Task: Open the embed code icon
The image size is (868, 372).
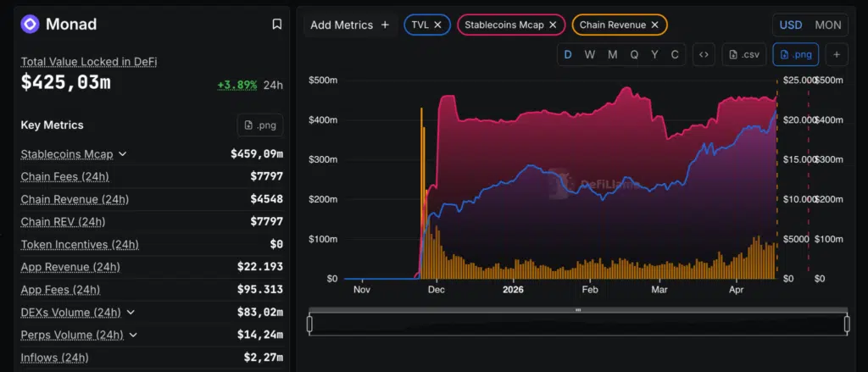Action: [x=703, y=55]
